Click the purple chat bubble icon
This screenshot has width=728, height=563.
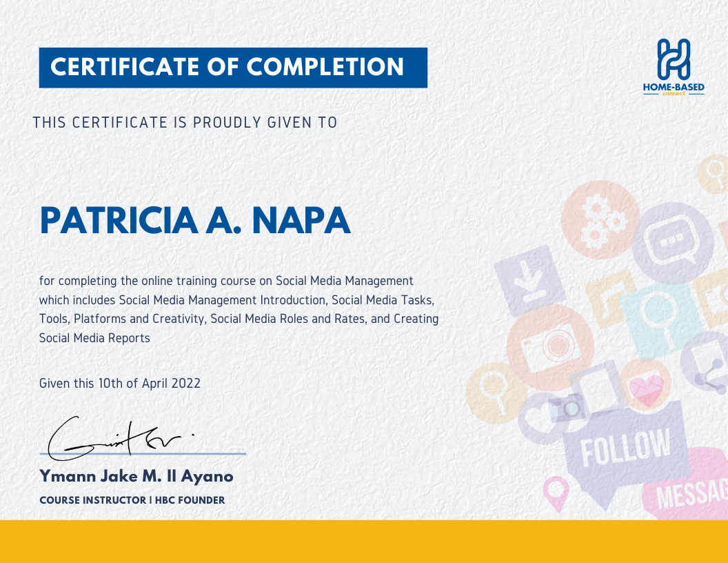(673, 243)
